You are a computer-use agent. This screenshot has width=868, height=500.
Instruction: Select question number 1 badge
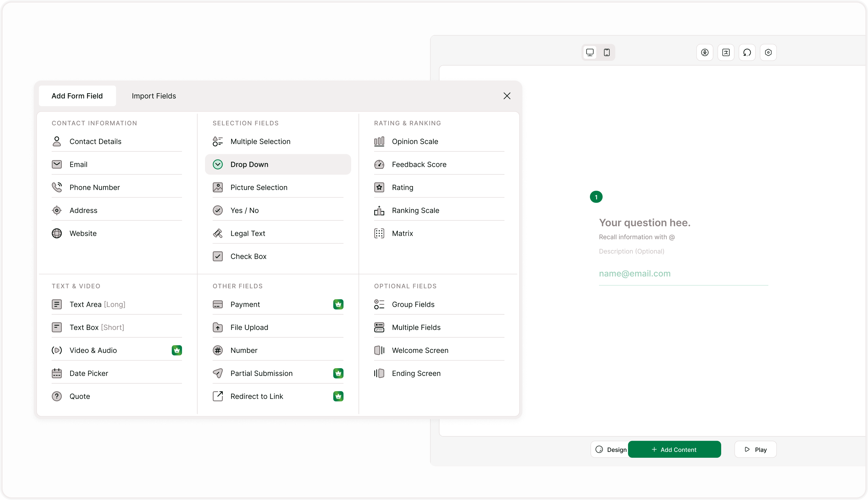(596, 197)
